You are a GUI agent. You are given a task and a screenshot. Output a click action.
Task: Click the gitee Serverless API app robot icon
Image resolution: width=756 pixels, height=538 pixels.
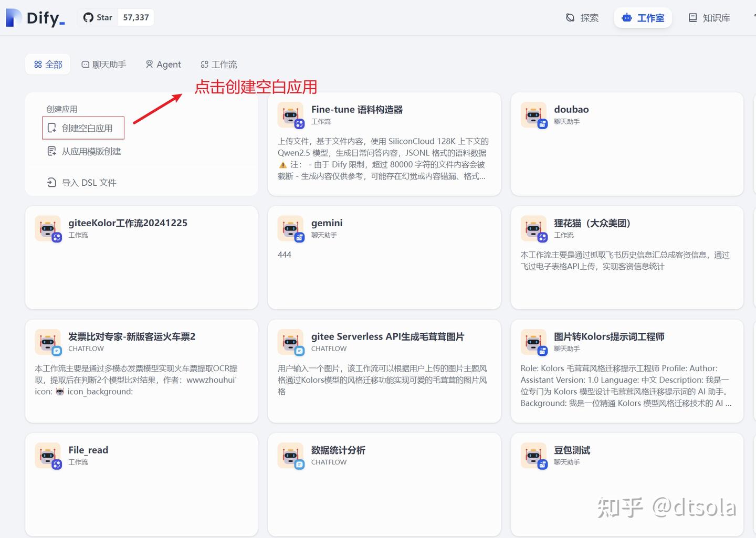pyautogui.click(x=290, y=342)
